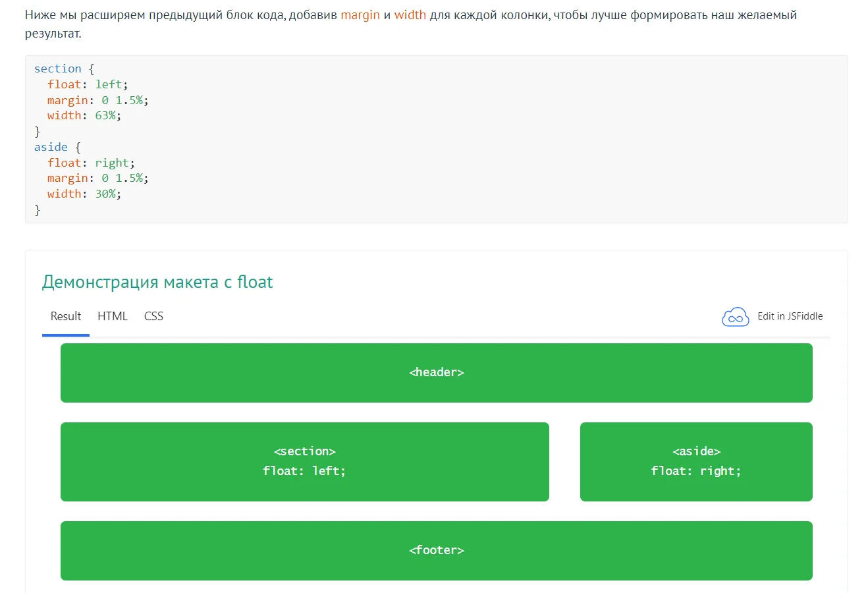This screenshot has height=593, width=868.
Task: Click the heading 'Демонстрация макета с float'
Action: (x=157, y=282)
